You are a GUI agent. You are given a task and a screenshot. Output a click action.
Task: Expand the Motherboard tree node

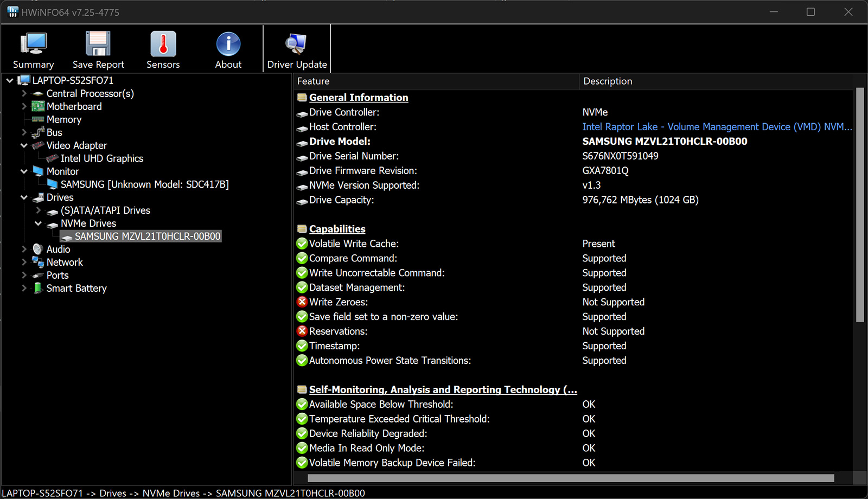pyautogui.click(x=24, y=106)
